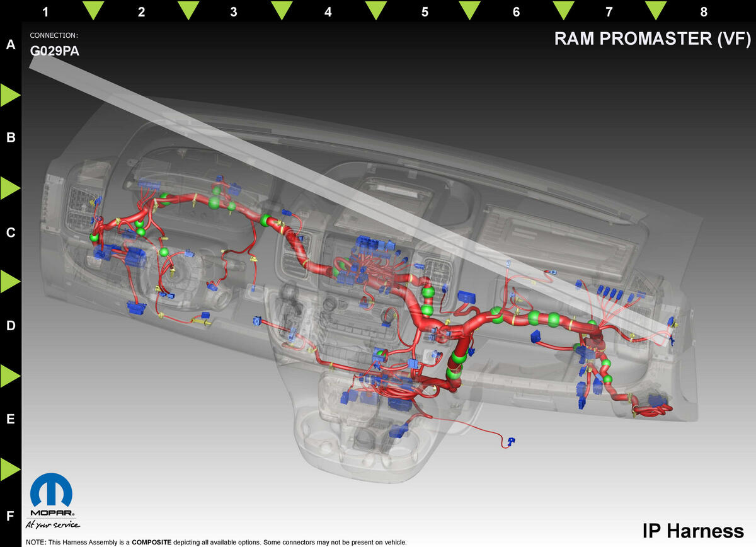Screen dimensions: 756x547
Task: Select grid row label A
Action: [10, 45]
